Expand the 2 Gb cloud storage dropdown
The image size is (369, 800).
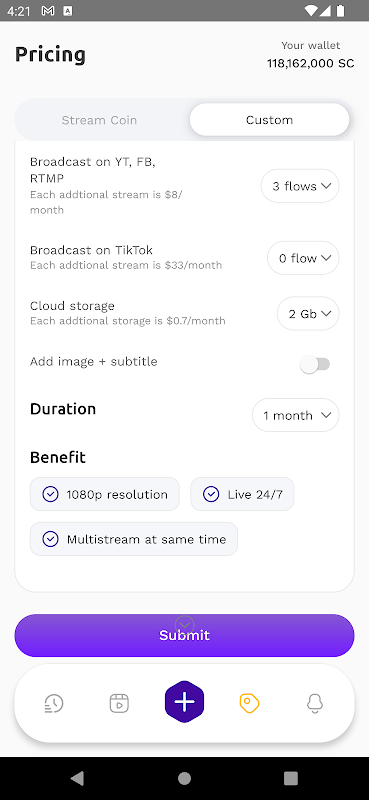click(308, 314)
